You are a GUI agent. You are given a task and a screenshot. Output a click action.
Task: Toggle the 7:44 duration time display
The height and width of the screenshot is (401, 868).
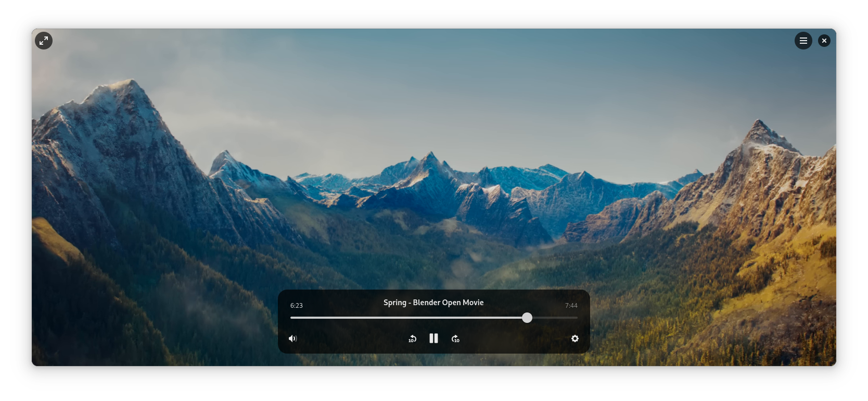point(571,306)
